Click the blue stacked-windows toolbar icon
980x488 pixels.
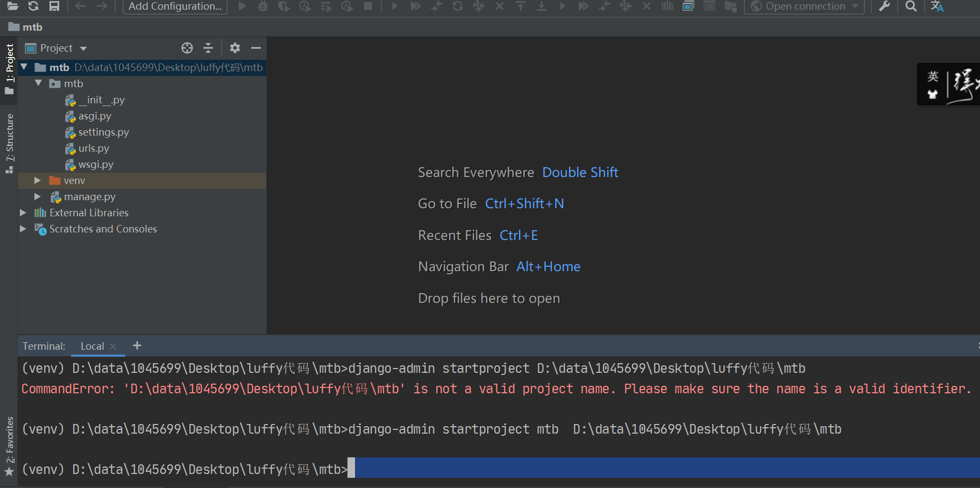(688, 6)
